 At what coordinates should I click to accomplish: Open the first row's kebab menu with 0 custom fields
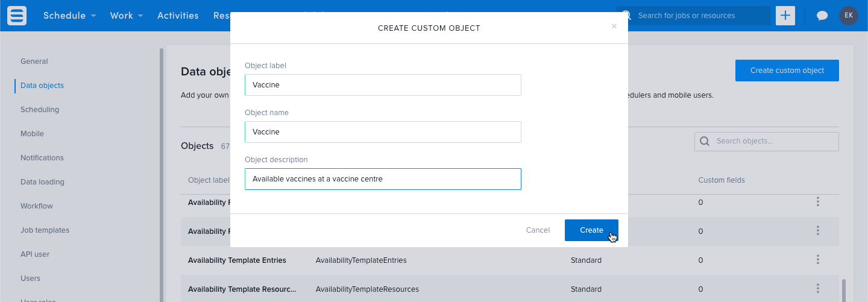[x=818, y=202]
